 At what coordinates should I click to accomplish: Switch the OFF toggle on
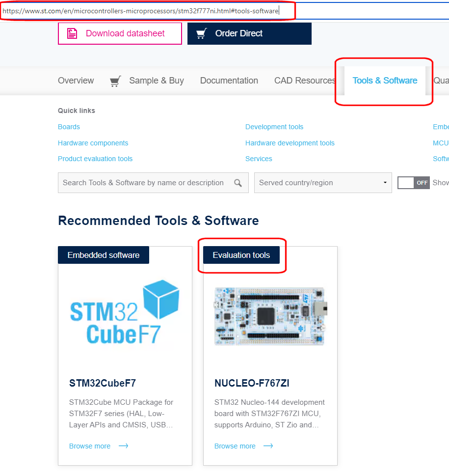[412, 182]
